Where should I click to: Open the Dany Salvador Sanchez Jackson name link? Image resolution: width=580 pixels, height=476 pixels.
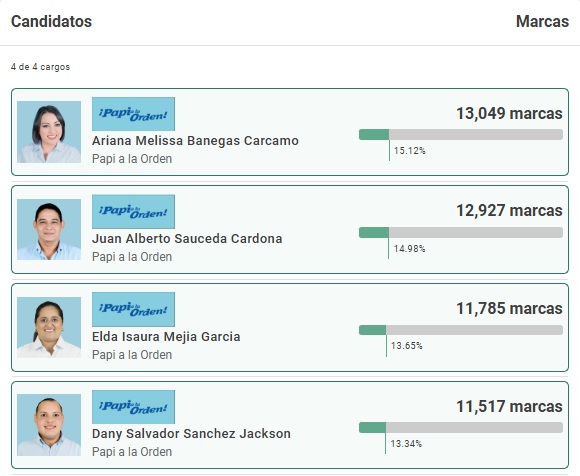tap(191, 433)
